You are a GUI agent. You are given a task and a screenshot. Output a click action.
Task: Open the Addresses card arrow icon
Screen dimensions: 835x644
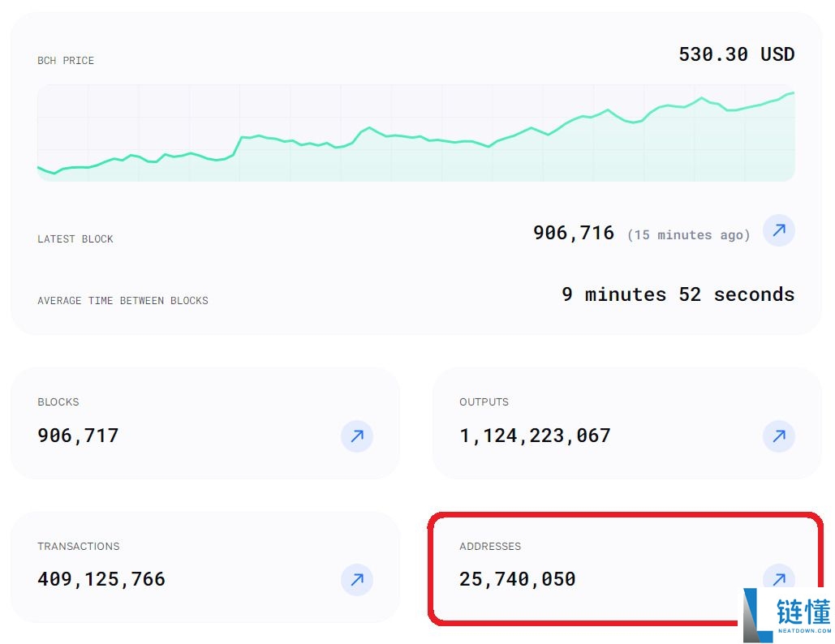(x=777, y=577)
